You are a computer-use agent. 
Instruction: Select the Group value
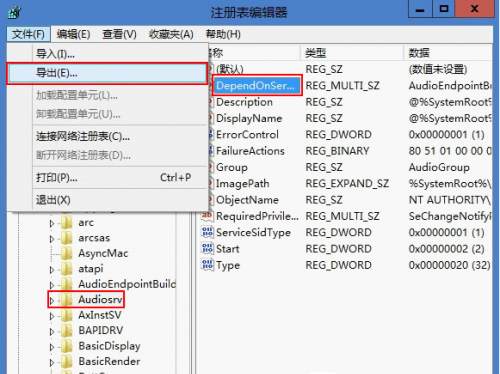[x=232, y=167]
